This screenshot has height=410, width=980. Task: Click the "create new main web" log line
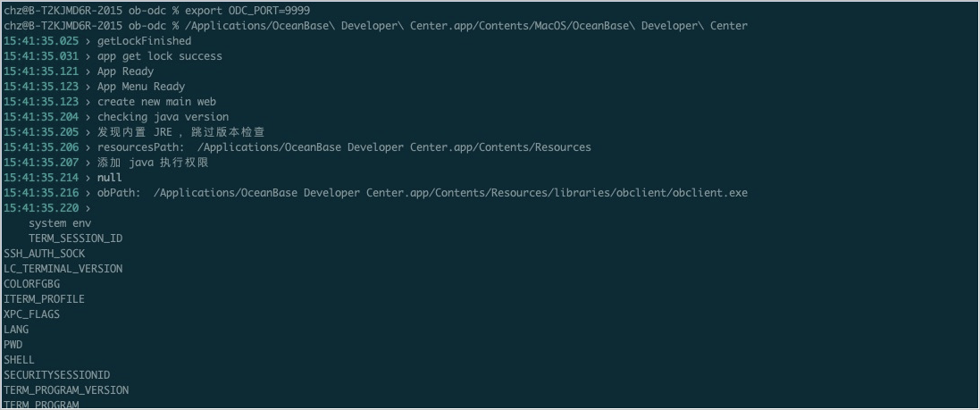156,102
